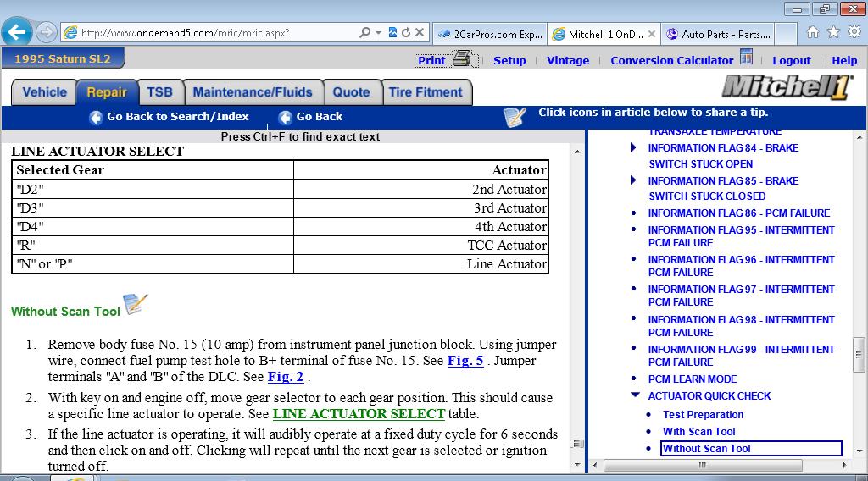Follow the LINE ACTUATOR SELECT table link
The width and height of the screenshot is (868, 481).
click(359, 413)
